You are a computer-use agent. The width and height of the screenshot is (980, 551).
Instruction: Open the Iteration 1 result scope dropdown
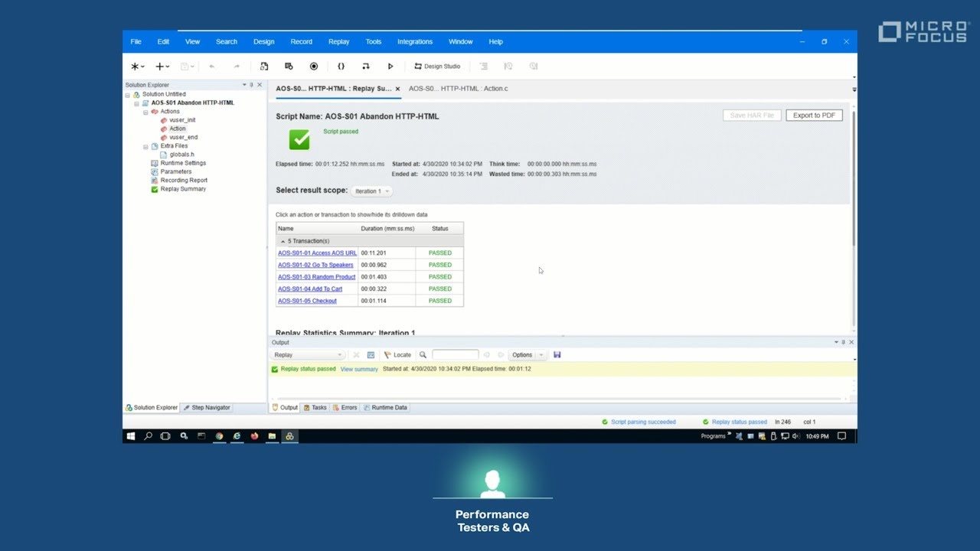(x=371, y=191)
